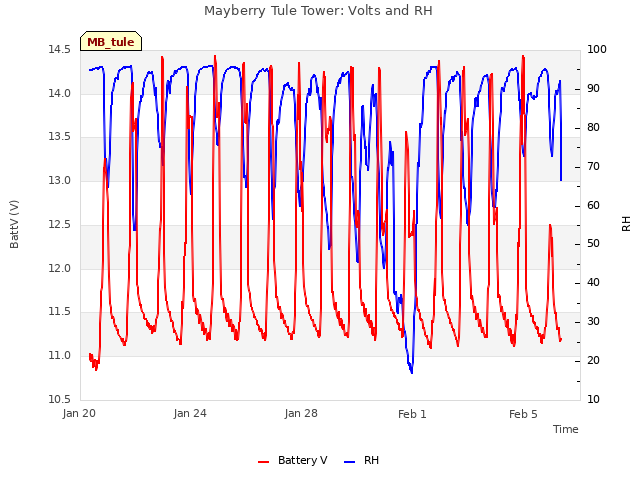Image resolution: width=640 pixels, height=480 pixels.
Task: Click the Feb 1 x-axis tick label
Action: [412, 414]
